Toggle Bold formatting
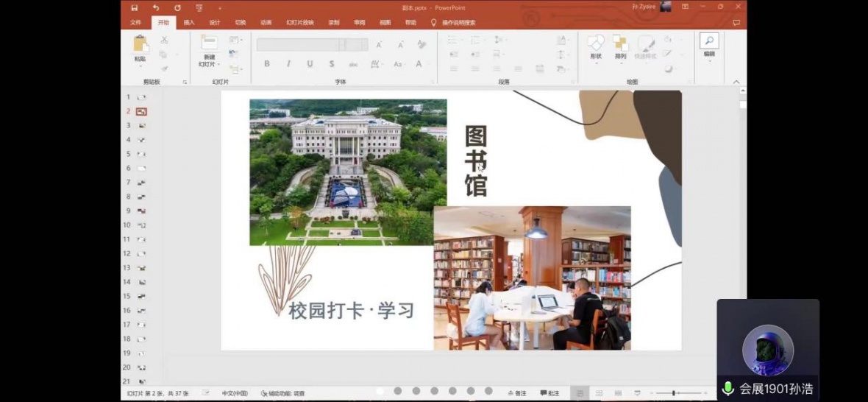 click(266, 64)
